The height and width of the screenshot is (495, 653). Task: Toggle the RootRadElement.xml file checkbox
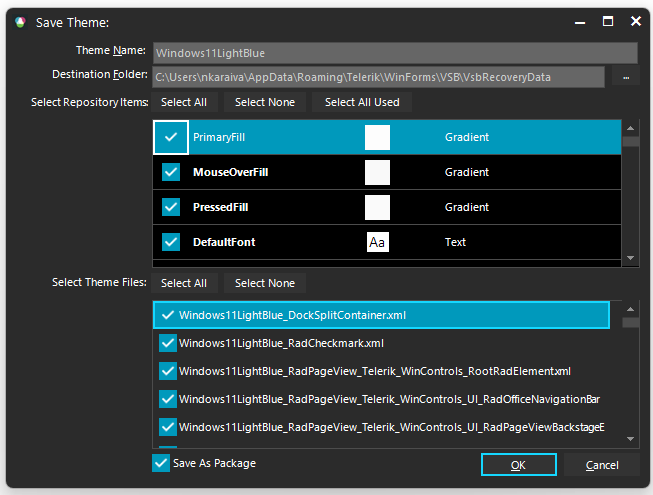point(167,371)
